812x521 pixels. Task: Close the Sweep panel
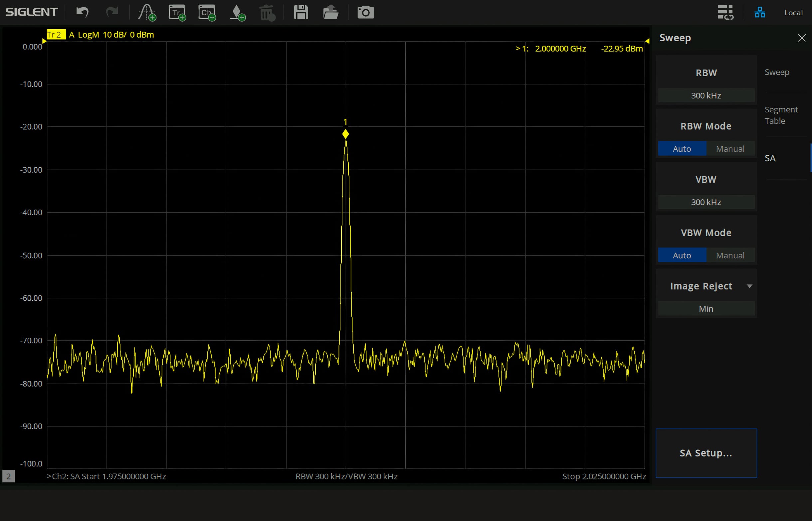click(x=801, y=38)
